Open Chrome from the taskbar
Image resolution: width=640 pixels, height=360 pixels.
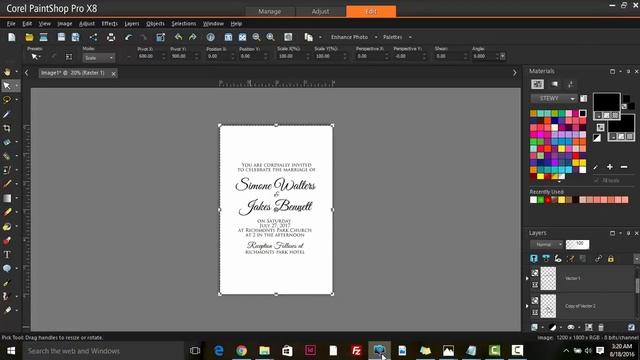(241, 351)
